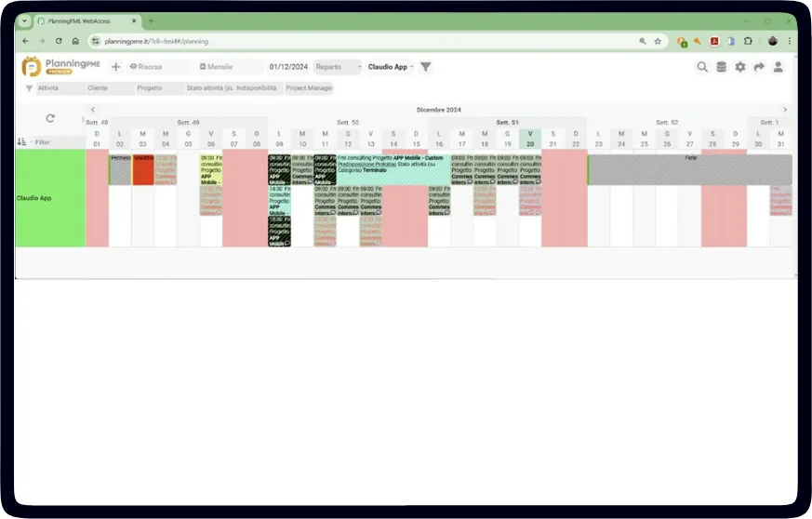Open the Claudio App resource dropdown

[391, 67]
